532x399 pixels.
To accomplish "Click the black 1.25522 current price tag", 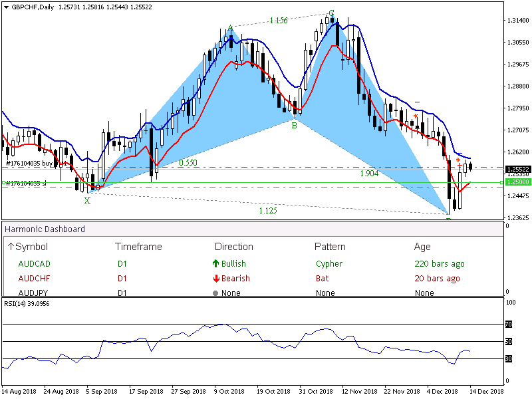I will [x=518, y=169].
